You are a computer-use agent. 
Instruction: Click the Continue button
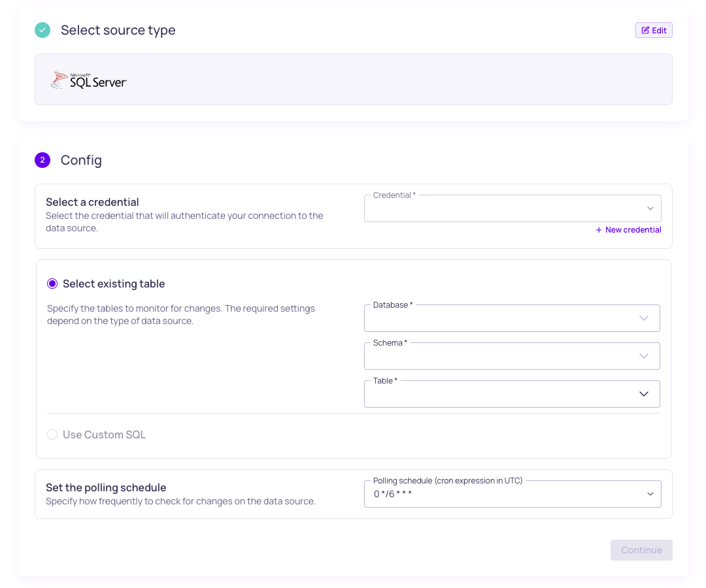pyautogui.click(x=641, y=549)
